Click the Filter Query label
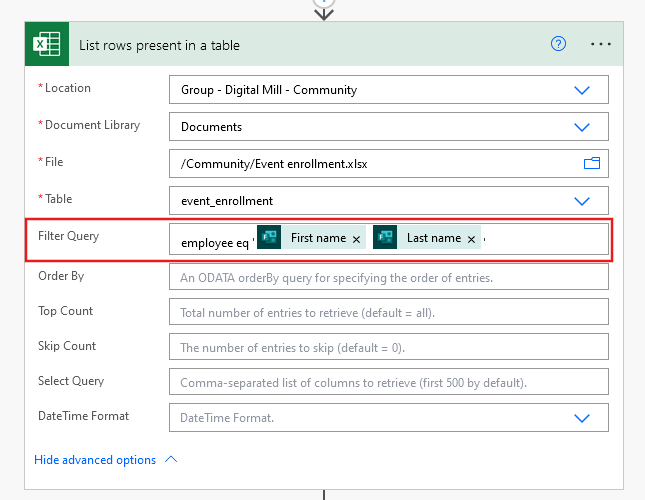This screenshot has height=500, width=645. 69,236
